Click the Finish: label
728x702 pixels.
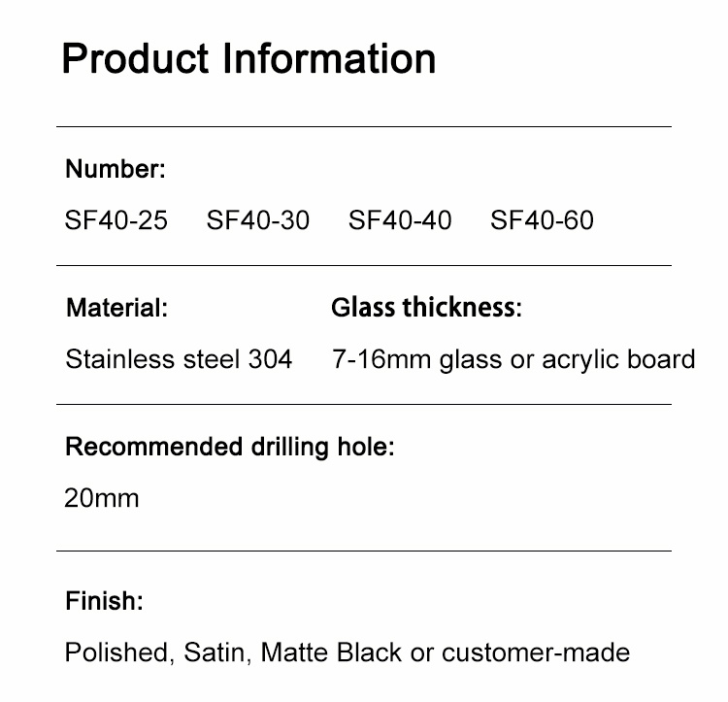click(105, 601)
